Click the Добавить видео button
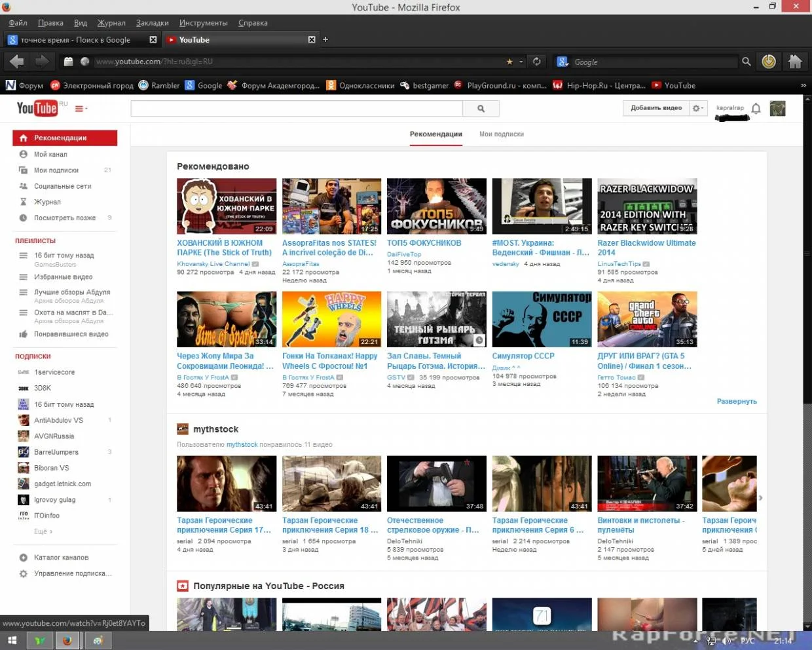This screenshot has height=650, width=812. (655, 108)
